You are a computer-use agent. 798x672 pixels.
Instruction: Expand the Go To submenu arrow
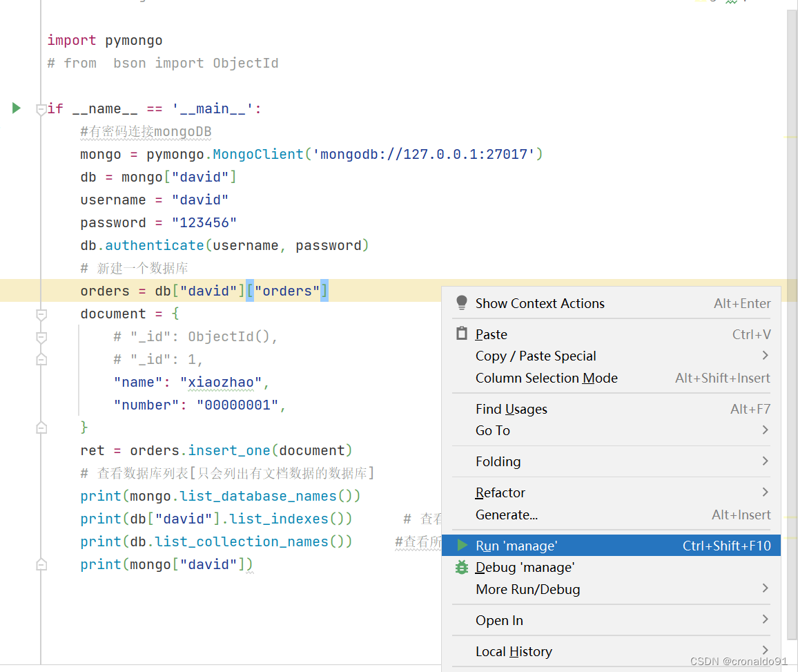tap(765, 430)
